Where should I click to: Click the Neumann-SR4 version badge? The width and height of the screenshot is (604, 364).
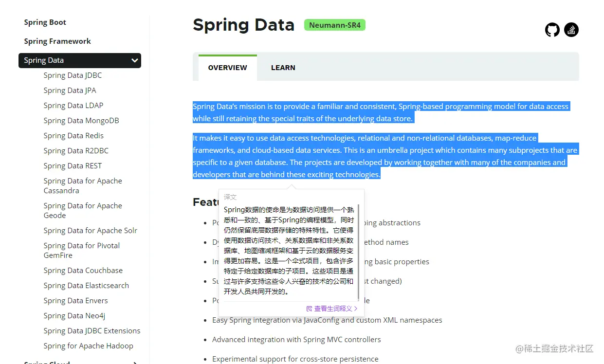335,25
